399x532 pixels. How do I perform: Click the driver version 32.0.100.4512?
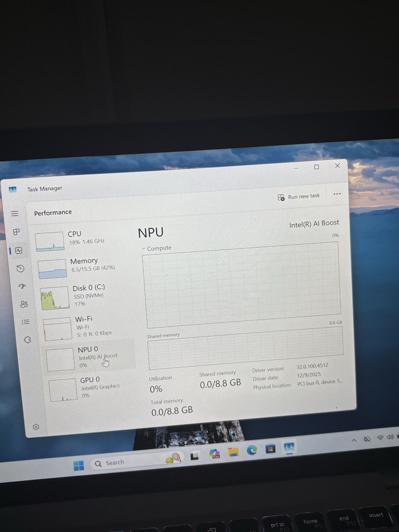312,366
